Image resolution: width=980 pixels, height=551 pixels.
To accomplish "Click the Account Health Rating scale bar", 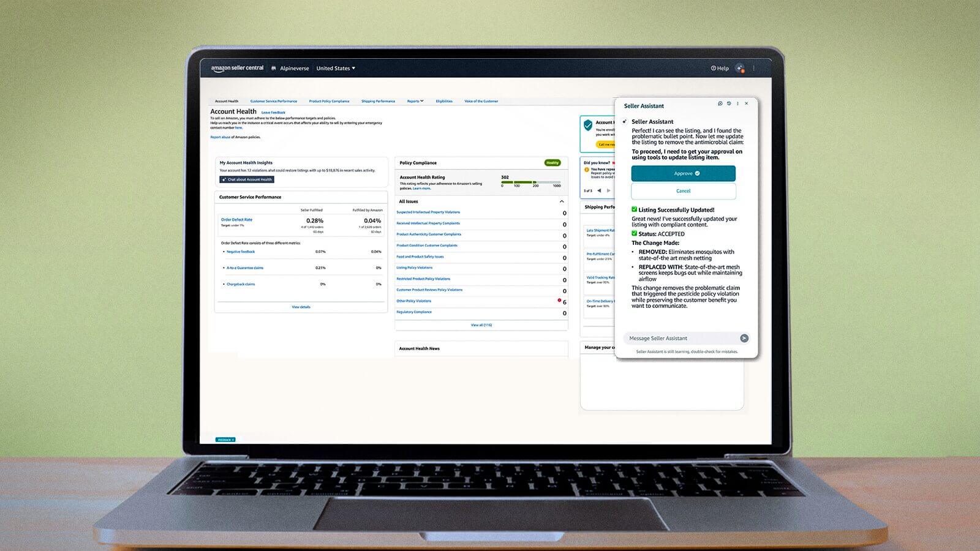I will coord(533,182).
